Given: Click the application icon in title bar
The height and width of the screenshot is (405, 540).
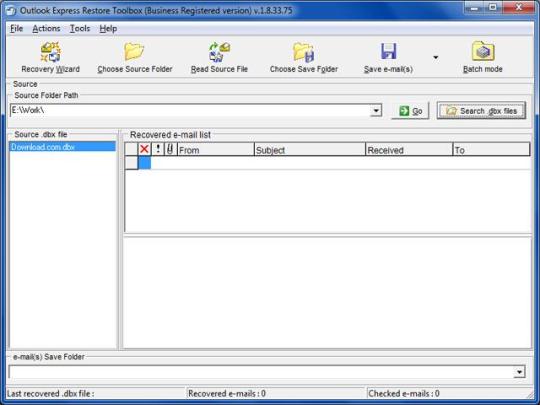Looking at the screenshot, I should coord(11,10).
